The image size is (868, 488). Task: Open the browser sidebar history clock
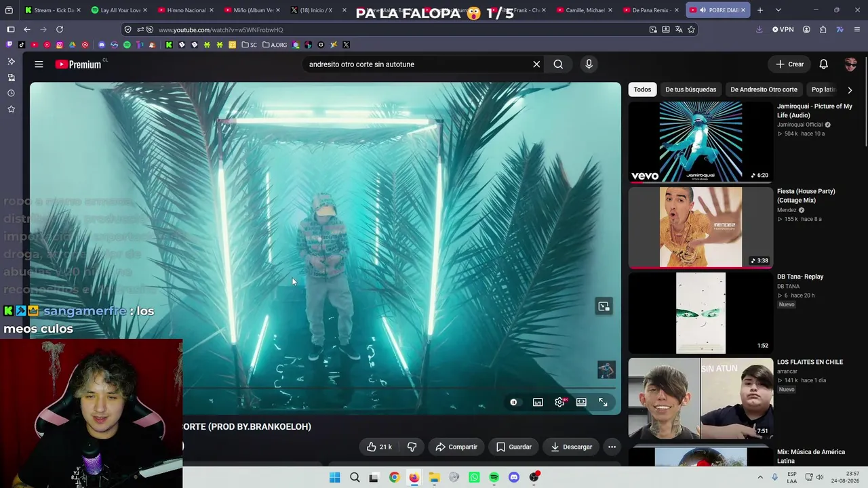coord(11,94)
